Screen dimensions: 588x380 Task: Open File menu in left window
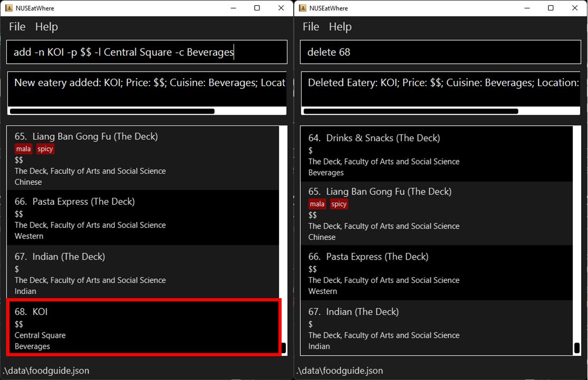(x=17, y=26)
